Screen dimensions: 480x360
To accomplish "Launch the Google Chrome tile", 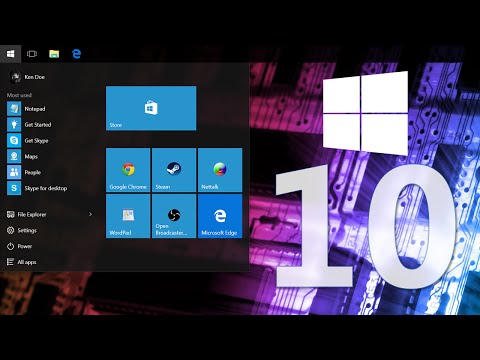I will (x=128, y=170).
